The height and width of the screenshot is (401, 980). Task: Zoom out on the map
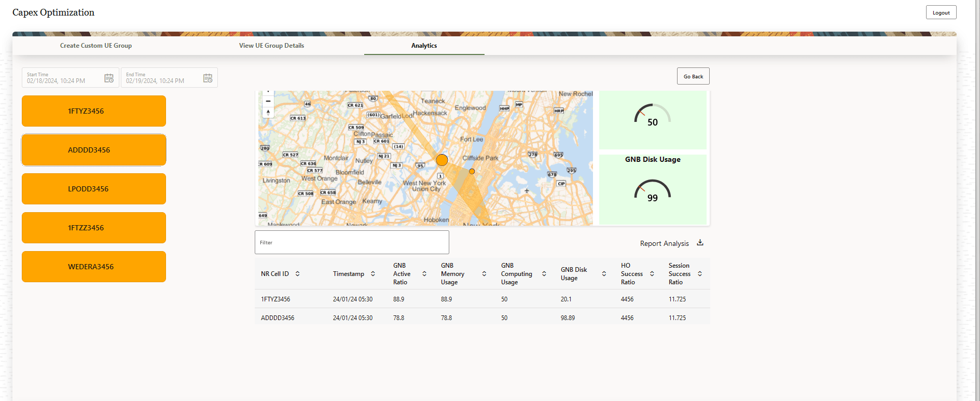[268, 101]
